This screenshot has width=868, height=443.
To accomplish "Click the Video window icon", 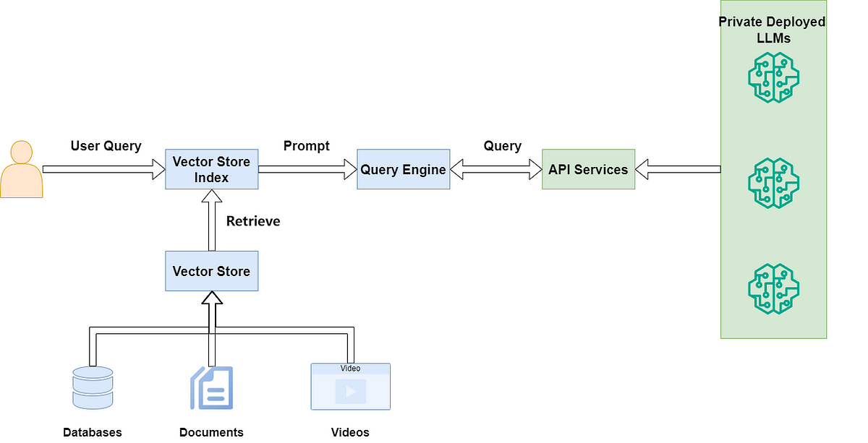I will [350, 387].
